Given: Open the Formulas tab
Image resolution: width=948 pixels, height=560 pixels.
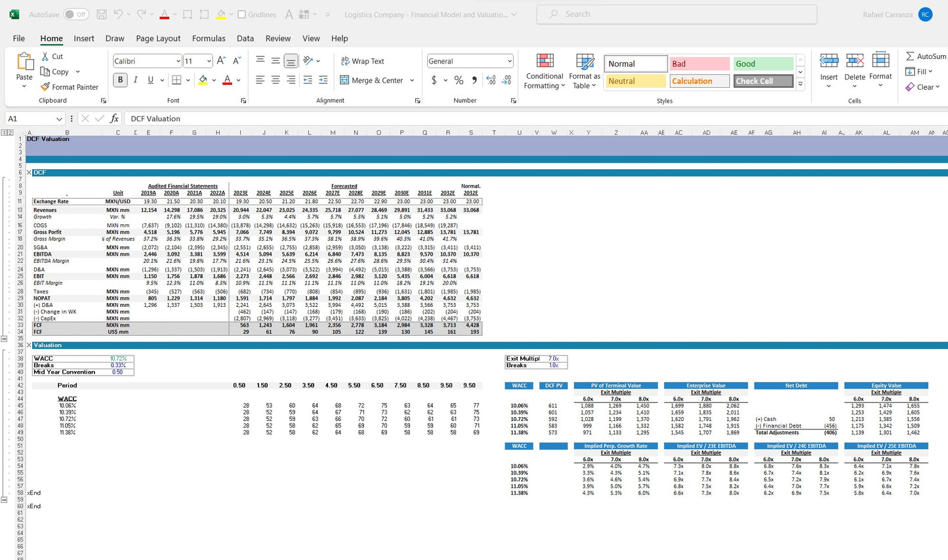Looking at the screenshot, I should tap(209, 39).
